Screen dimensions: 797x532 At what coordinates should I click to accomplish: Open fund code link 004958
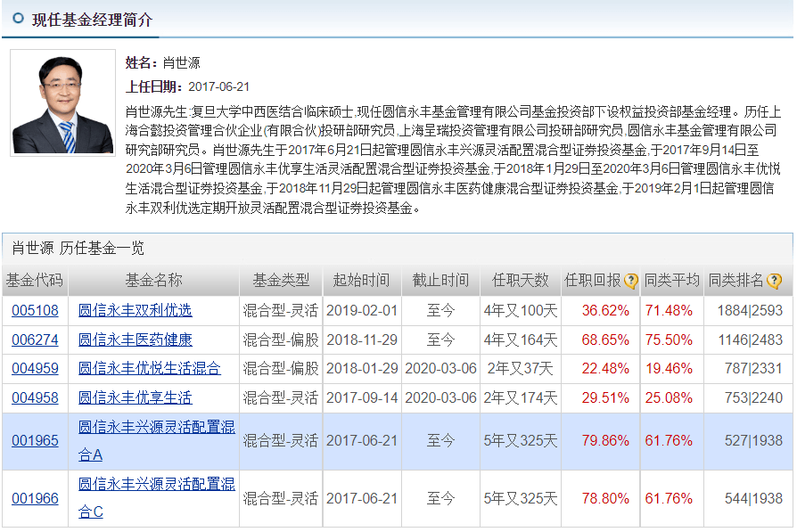pos(35,397)
